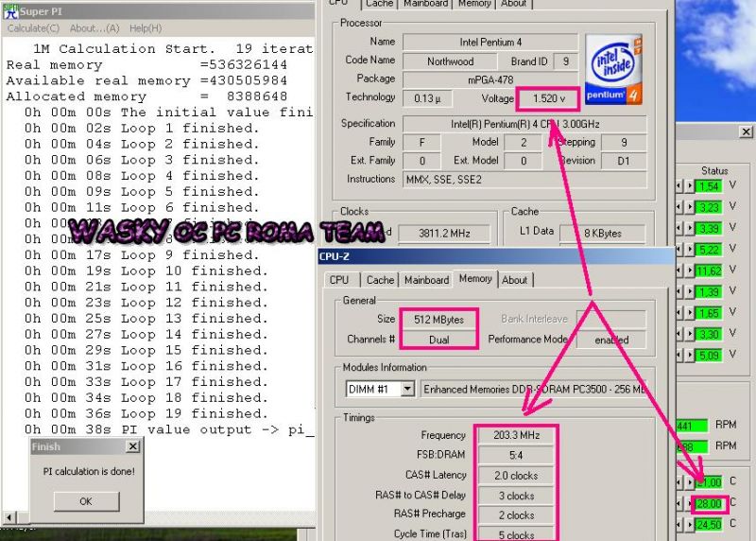
Task: Click the RAS# to CAS# Delay value '3 clocks'
Action: pos(516,496)
